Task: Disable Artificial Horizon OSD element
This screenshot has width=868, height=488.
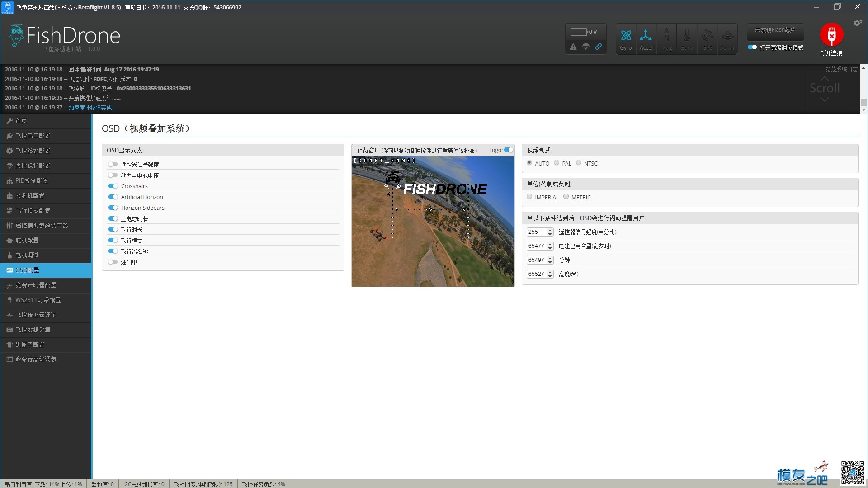Action: tap(113, 197)
